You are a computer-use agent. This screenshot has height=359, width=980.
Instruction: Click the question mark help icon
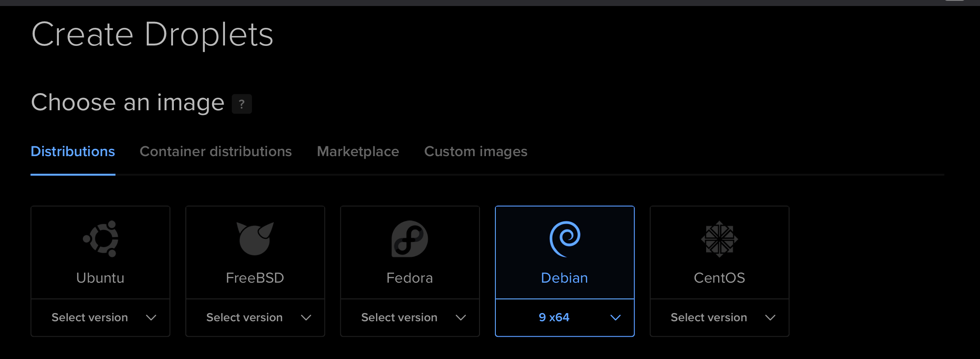tap(242, 104)
